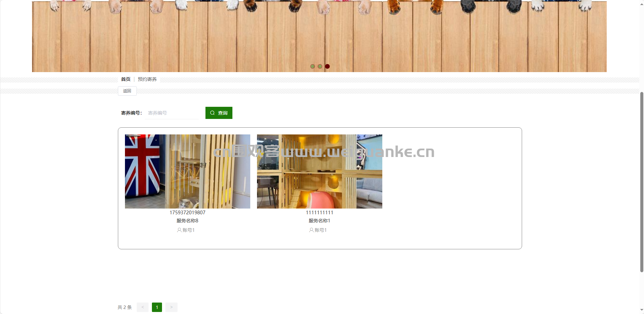
Task: Select the second carousel indicator dot
Action: (x=320, y=66)
